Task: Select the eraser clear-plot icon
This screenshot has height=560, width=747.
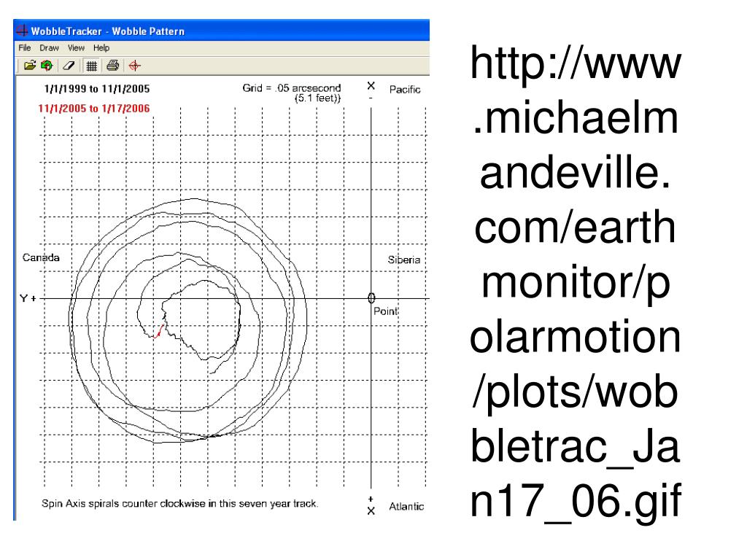Action: click(x=69, y=65)
